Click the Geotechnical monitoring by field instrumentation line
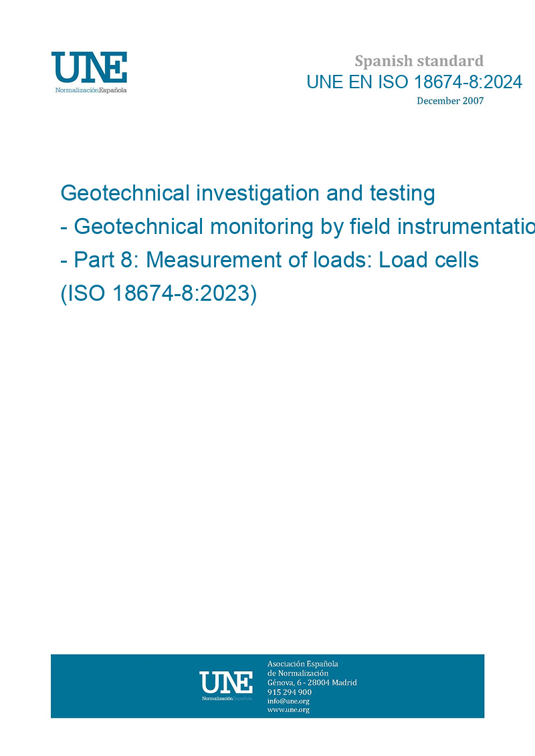The width and height of the screenshot is (535, 756). pyautogui.click(x=298, y=227)
